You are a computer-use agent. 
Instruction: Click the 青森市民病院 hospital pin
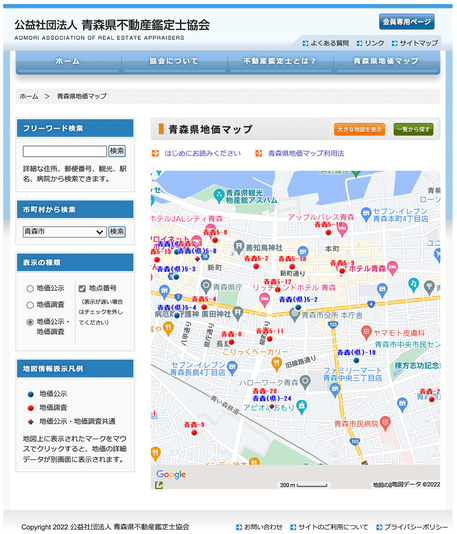tap(385, 423)
